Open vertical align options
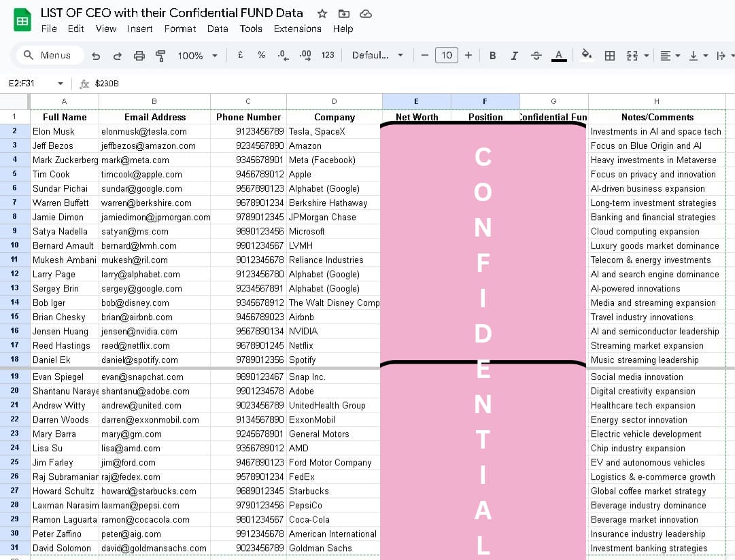The image size is (735, 560). click(698, 56)
